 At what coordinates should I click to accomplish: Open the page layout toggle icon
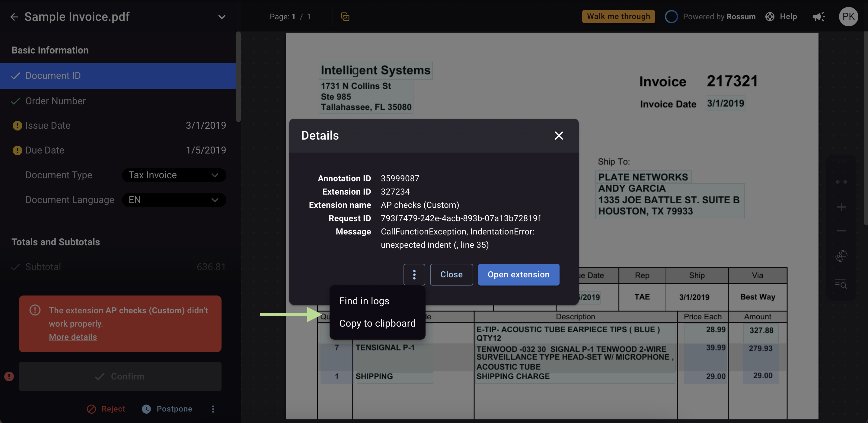pos(345,17)
